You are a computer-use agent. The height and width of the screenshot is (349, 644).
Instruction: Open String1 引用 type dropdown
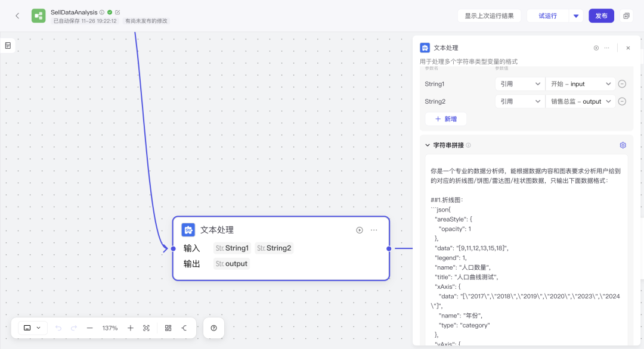point(519,84)
